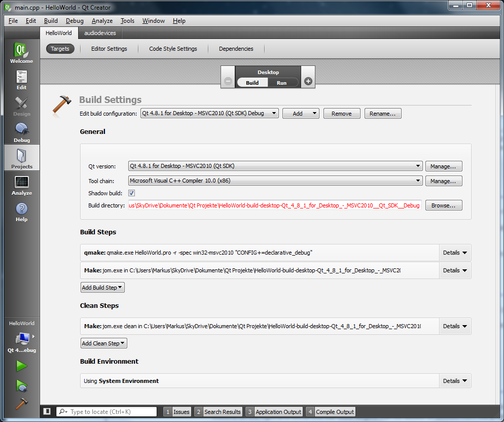This screenshot has width=504, height=422.
Task: Click the Qt Creator title bar icon
Action: click(x=8, y=7)
